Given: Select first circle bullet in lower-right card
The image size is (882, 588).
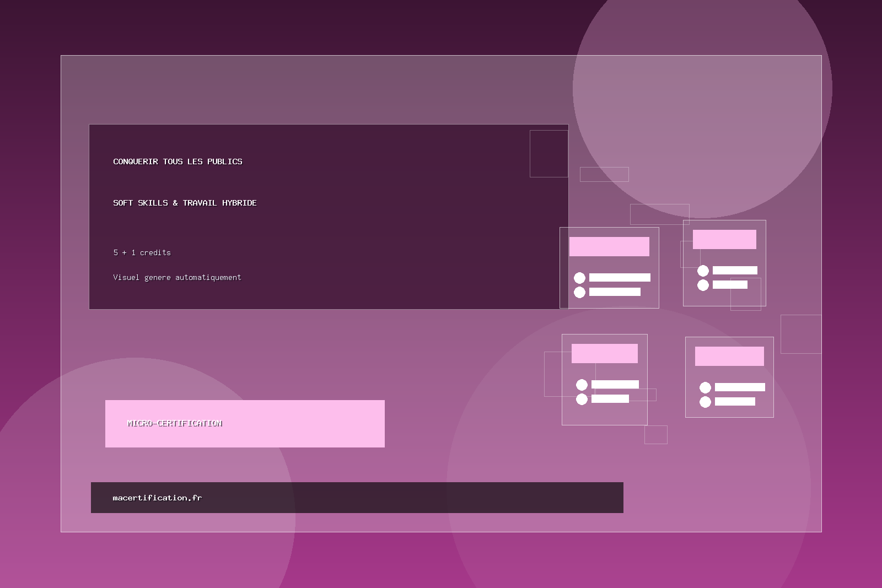Looking at the screenshot, I should tap(705, 387).
